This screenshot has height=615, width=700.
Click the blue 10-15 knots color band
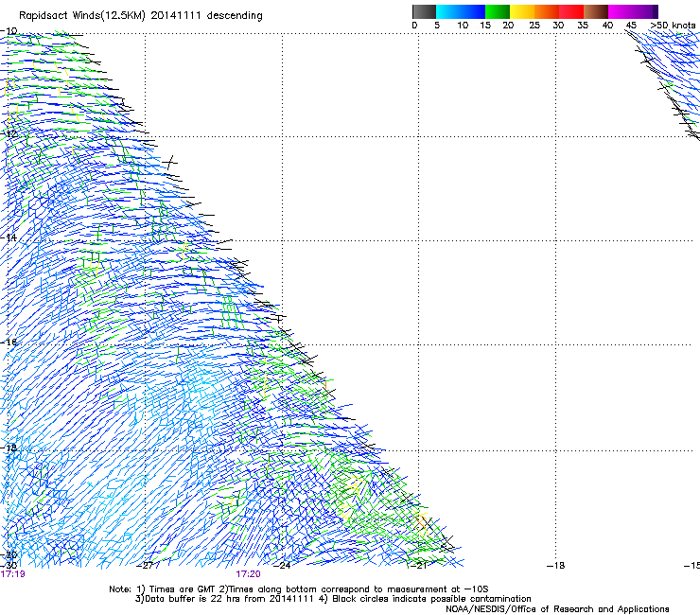point(473,11)
